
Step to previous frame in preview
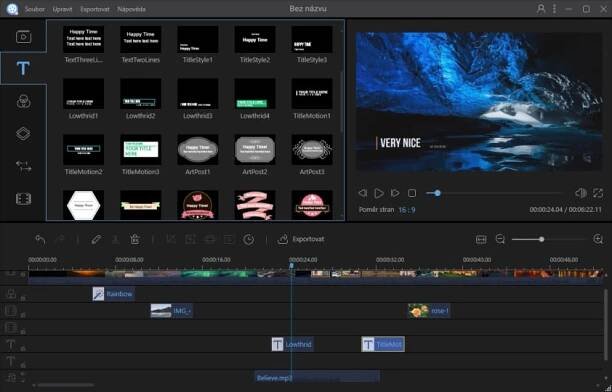362,193
